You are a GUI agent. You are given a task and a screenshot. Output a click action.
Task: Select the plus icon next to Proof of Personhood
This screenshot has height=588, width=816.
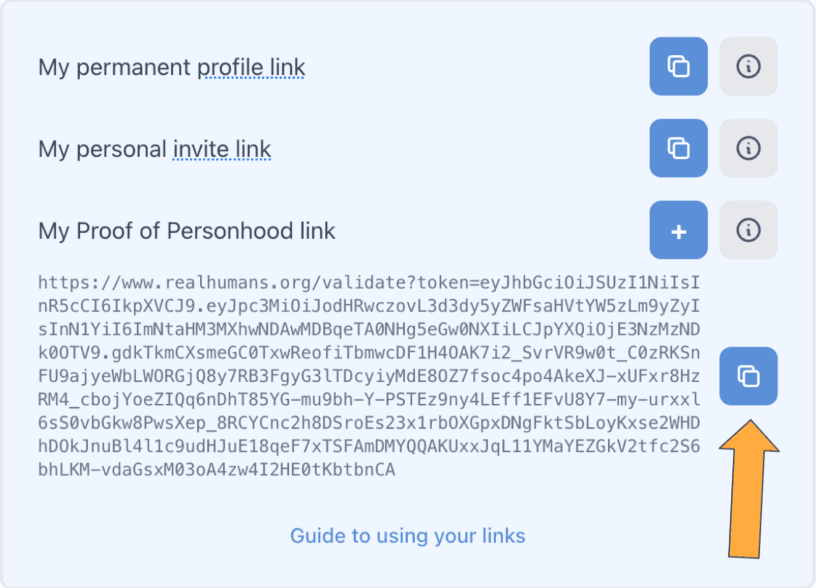tap(678, 230)
